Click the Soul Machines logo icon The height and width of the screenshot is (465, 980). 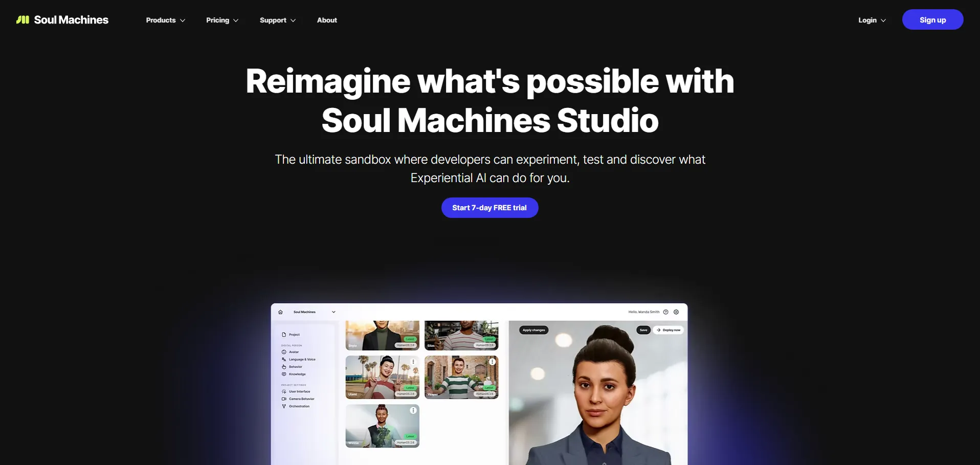(x=23, y=20)
